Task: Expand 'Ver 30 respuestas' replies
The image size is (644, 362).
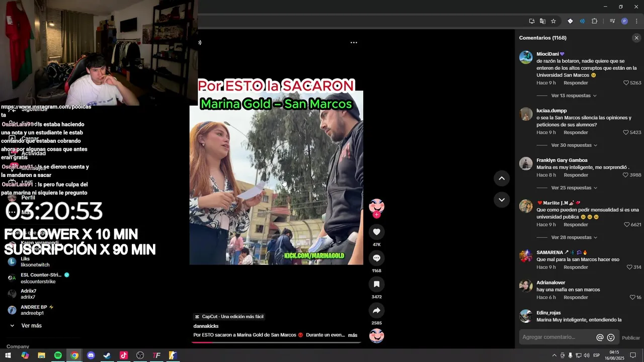Action: click(574, 145)
